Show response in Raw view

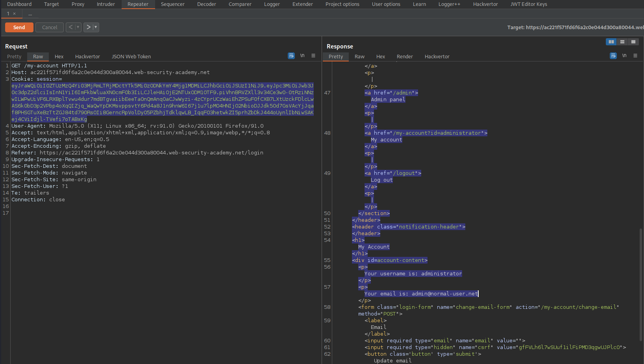[360, 57]
